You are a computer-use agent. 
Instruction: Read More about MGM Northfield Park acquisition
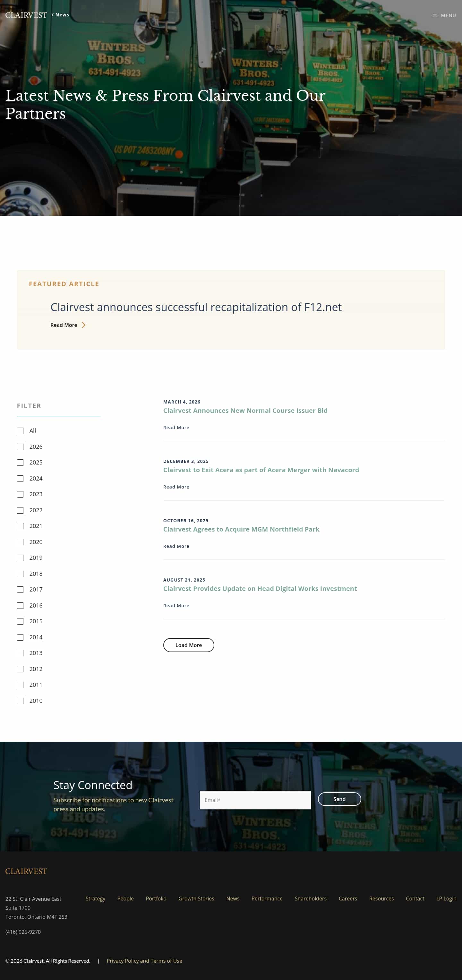176,546
